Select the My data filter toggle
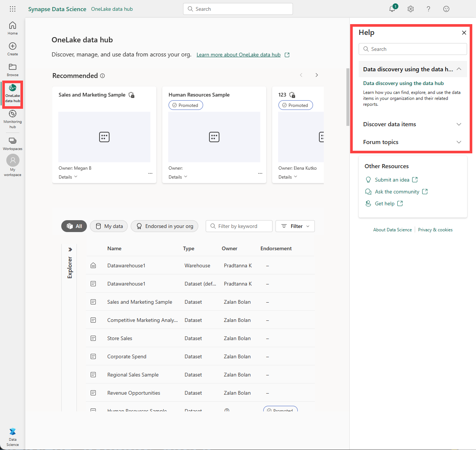Screen dimensions: 476x450 tap(108, 226)
